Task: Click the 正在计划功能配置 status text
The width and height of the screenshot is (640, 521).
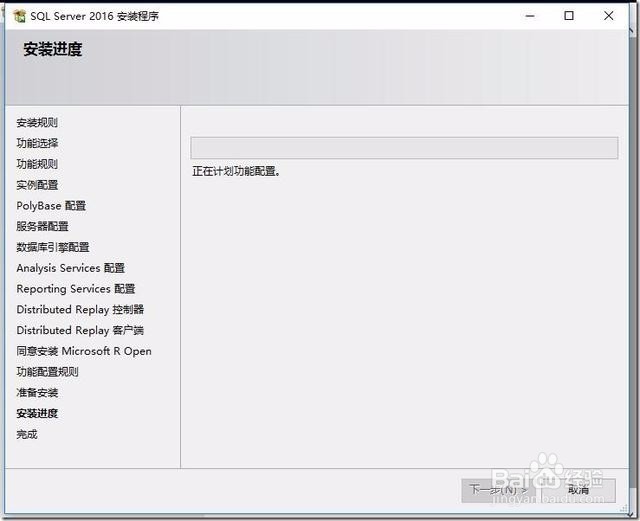Action: 236,171
